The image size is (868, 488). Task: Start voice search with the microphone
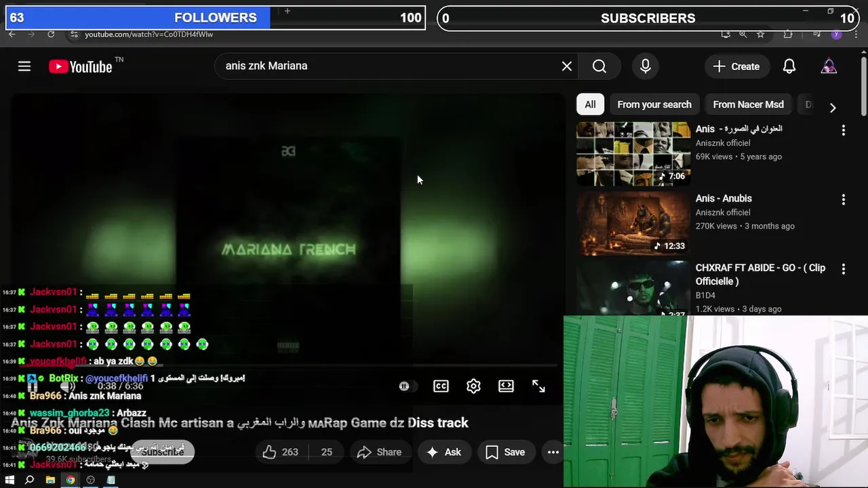pos(646,66)
